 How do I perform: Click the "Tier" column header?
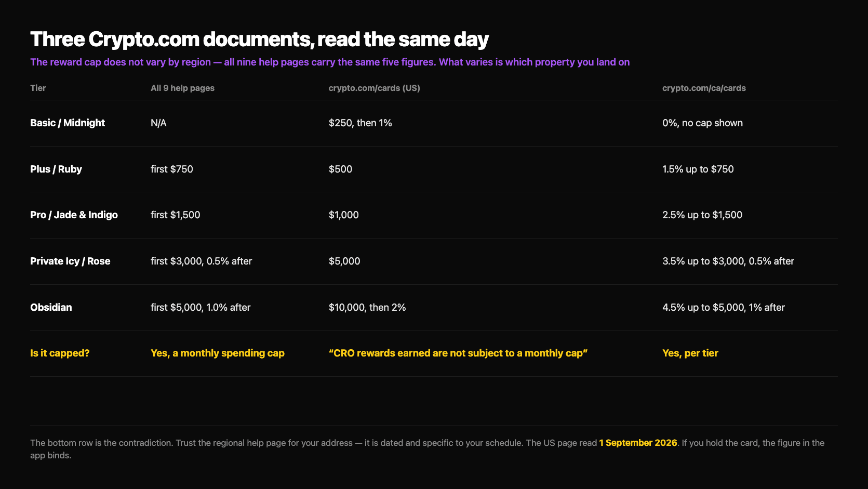38,88
